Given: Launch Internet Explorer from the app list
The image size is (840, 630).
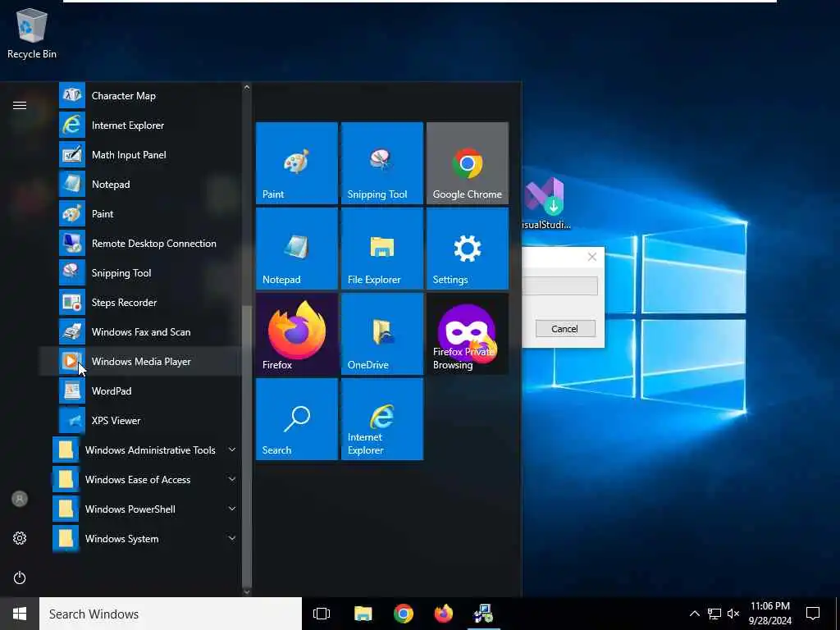Looking at the screenshot, I should (x=139, y=126).
